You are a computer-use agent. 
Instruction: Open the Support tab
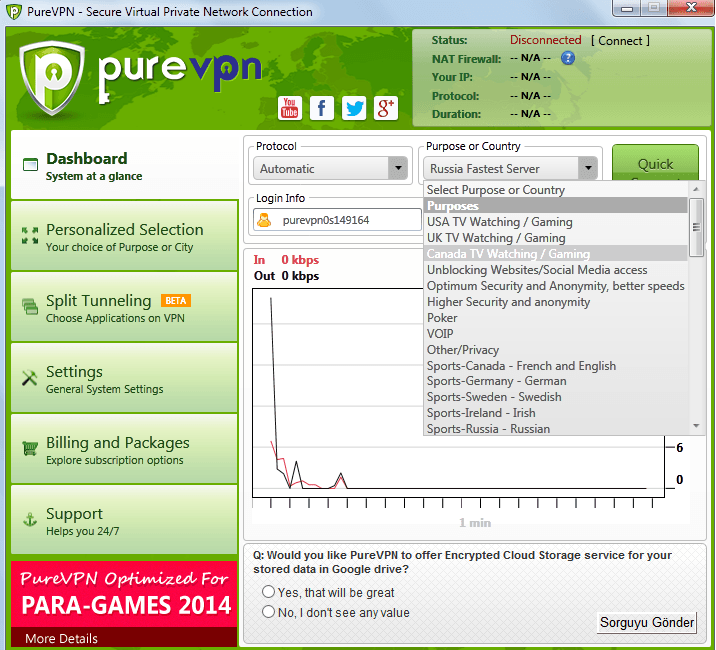coord(124,520)
